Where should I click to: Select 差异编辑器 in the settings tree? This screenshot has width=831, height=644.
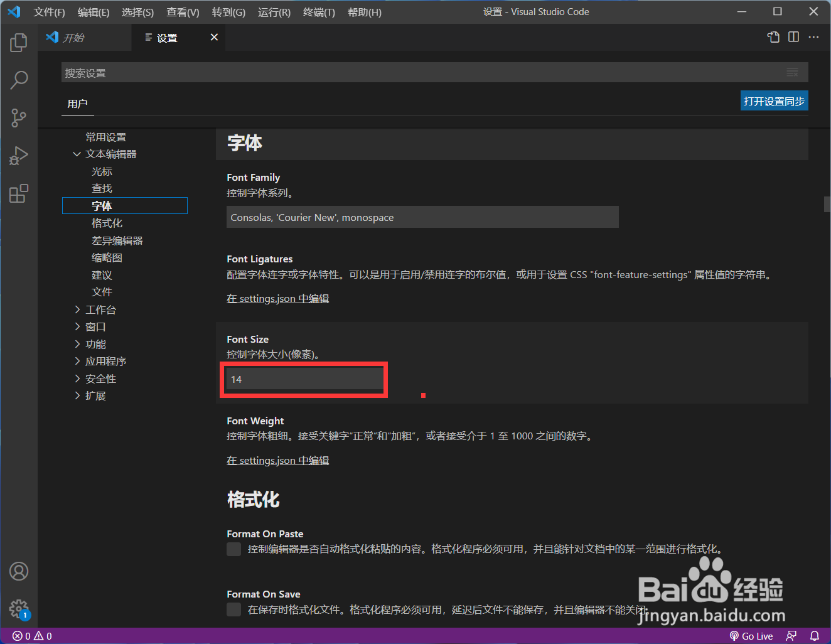click(117, 241)
